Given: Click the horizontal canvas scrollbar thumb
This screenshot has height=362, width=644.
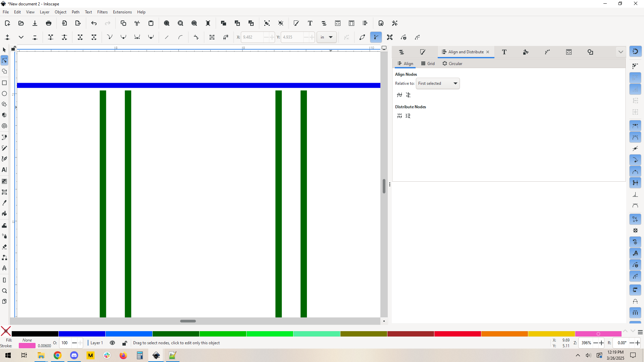Looking at the screenshot, I should tap(188, 321).
